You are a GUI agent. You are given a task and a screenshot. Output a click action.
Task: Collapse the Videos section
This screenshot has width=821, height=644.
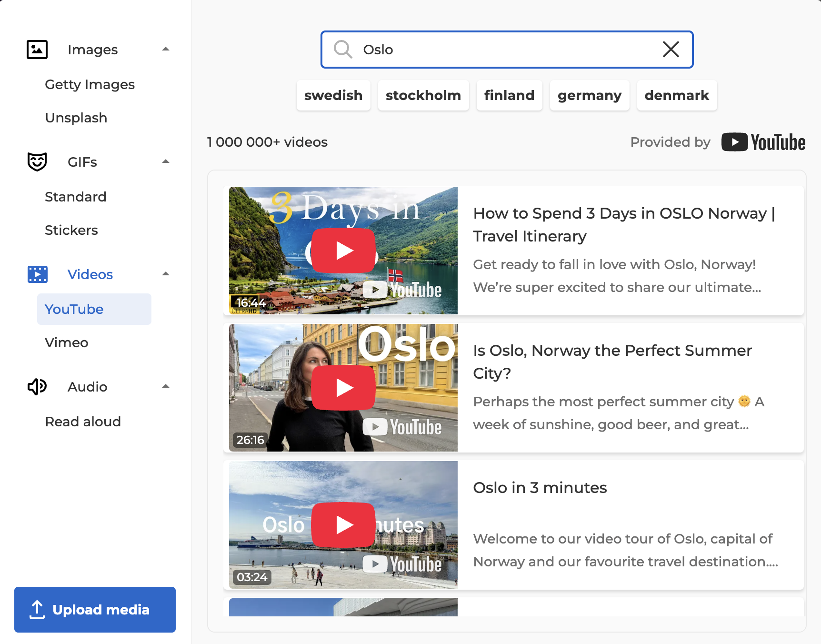[166, 274]
